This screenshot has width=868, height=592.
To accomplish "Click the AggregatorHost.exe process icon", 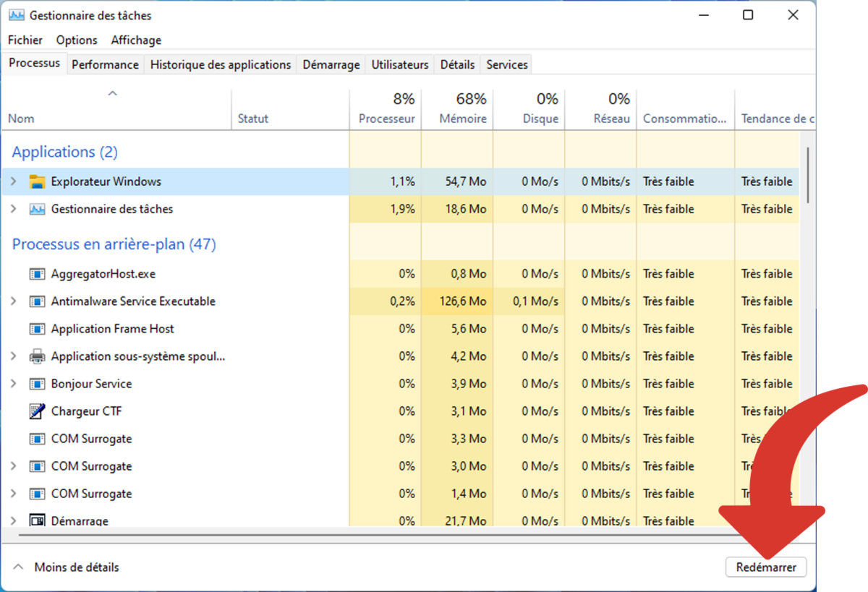I will click(x=37, y=274).
